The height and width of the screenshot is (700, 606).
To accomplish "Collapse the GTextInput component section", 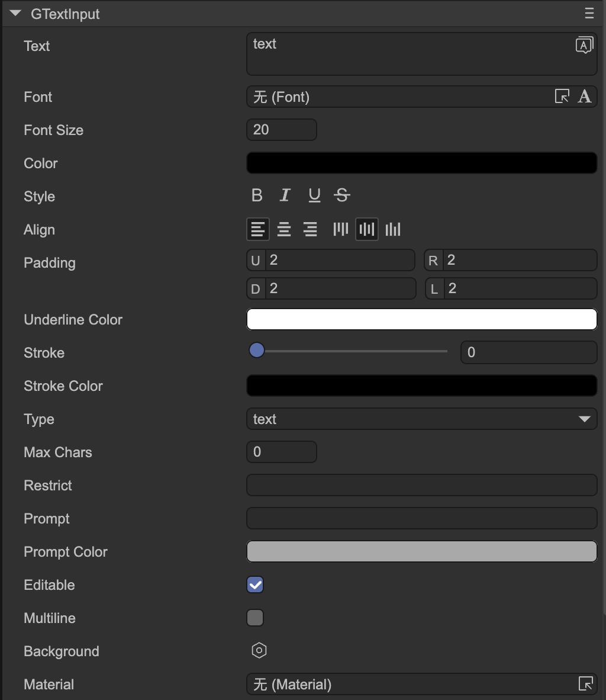I will [15, 14].
